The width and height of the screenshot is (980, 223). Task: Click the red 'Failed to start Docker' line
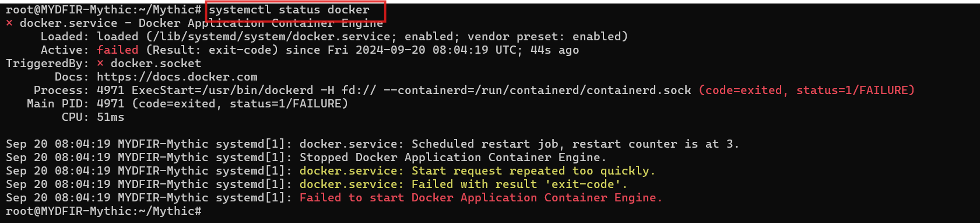481,198
